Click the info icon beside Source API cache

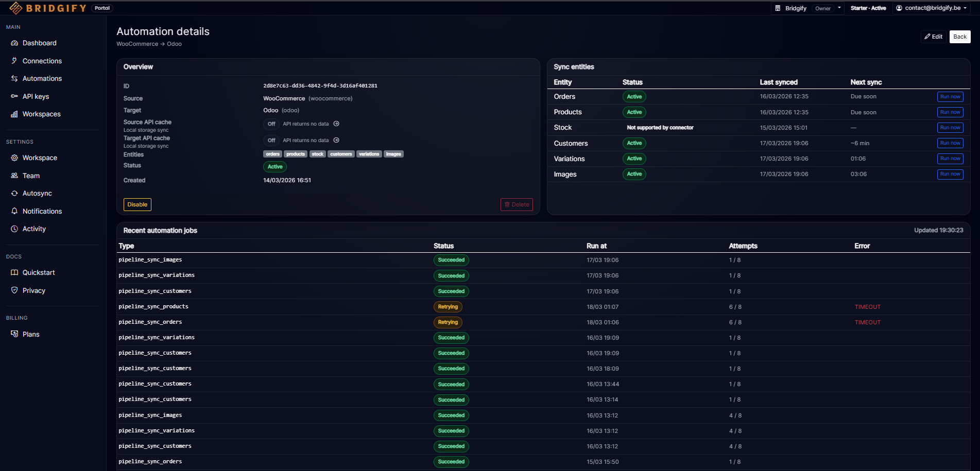[x=336, y=124]
